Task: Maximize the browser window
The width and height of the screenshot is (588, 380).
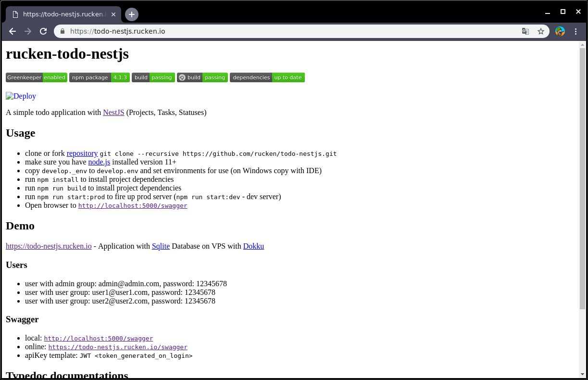Action: click(563, 12)
